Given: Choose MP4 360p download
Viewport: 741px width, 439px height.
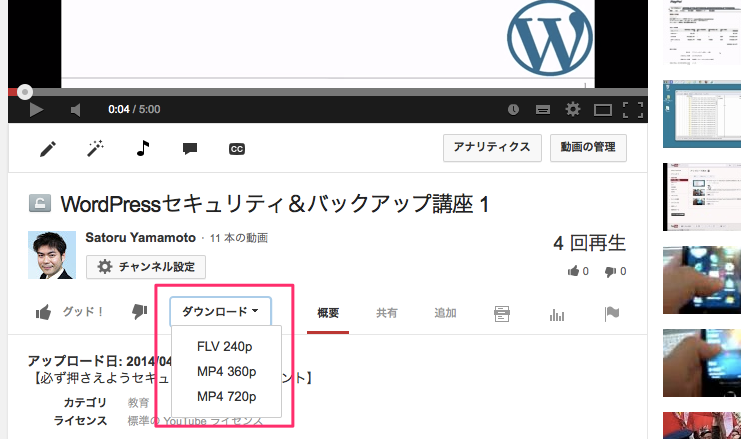Looking at the screenshot, I should click(x=227, y=371).
